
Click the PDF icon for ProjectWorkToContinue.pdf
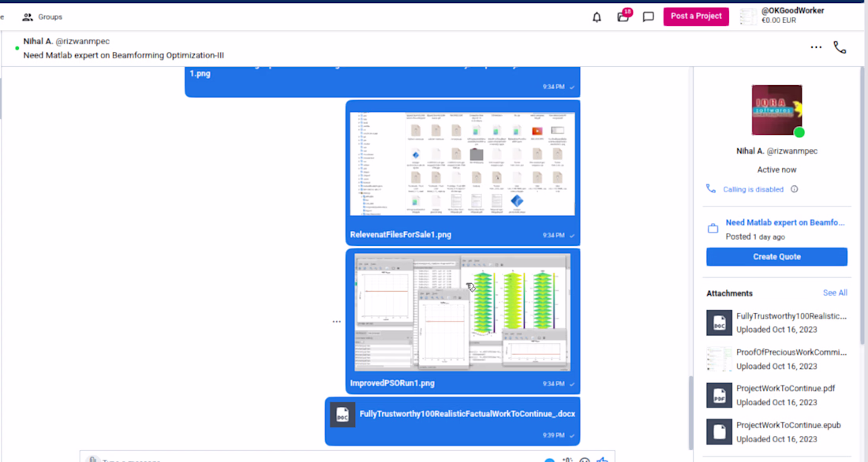pyautogui.click(x=719, y=395)
